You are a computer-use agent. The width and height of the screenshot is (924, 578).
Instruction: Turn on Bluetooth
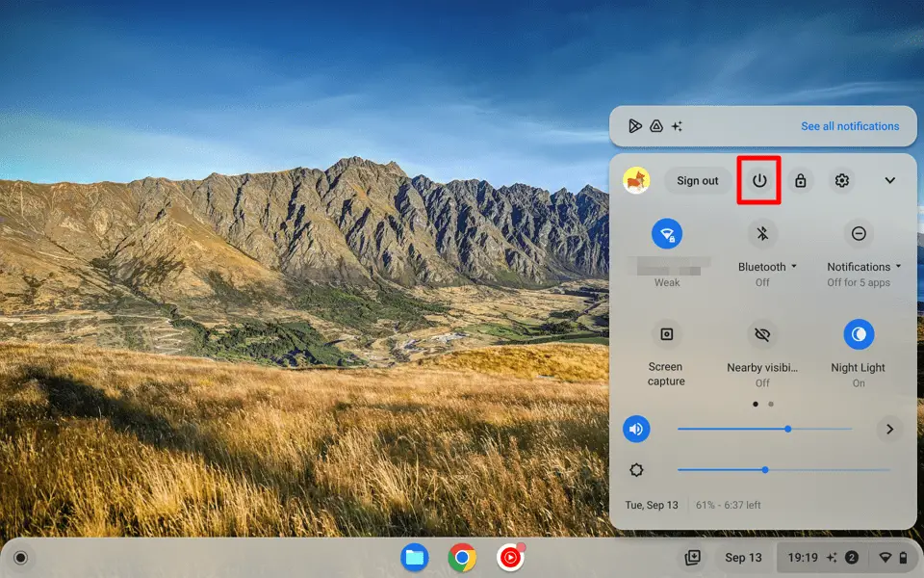point(762,234)
